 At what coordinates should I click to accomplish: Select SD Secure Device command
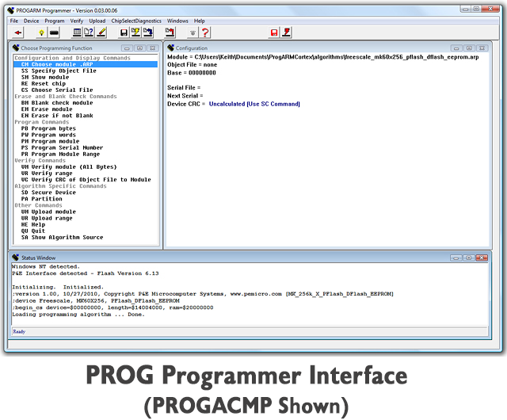coord(48,193)
